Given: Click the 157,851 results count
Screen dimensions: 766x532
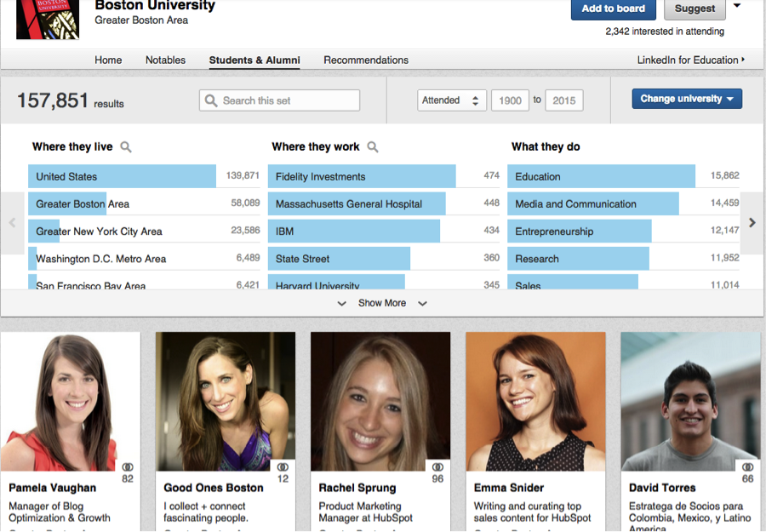Looking at the screenshot, I should point(71,101).
